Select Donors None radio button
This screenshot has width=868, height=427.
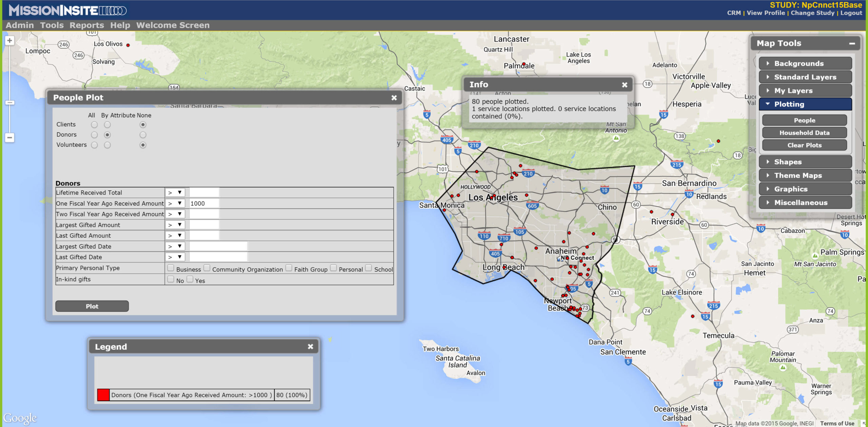(x=143, y=135)
